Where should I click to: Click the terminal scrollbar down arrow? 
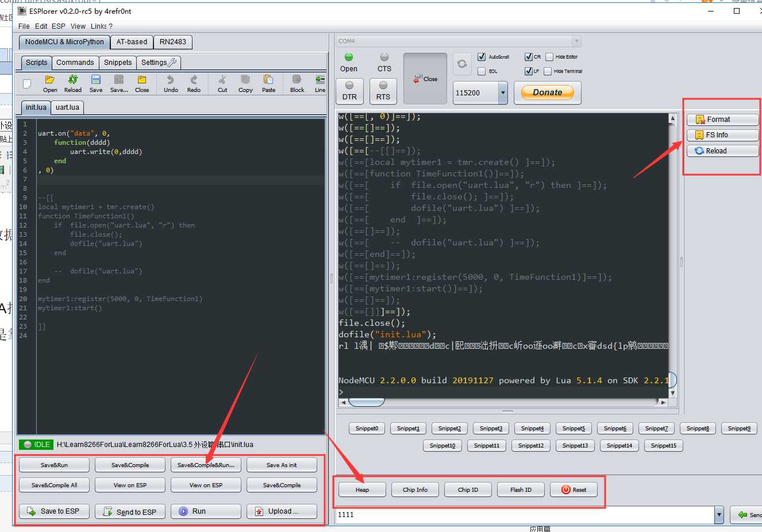click(x=673, y=393)
